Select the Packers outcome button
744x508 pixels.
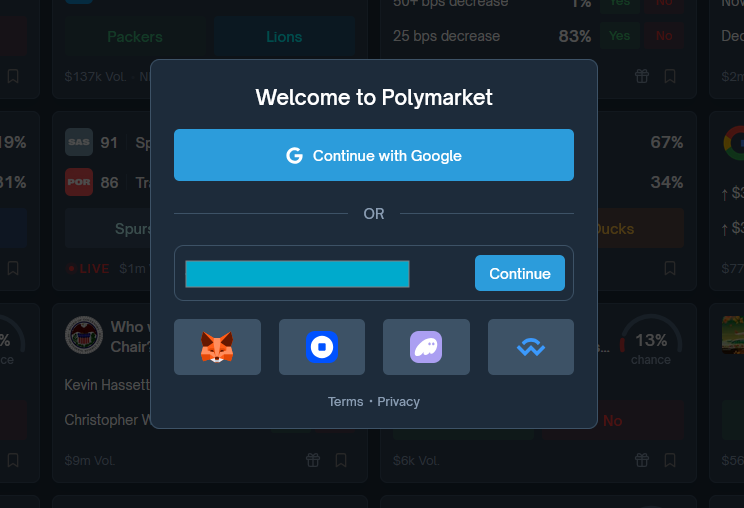coord(135,37)
